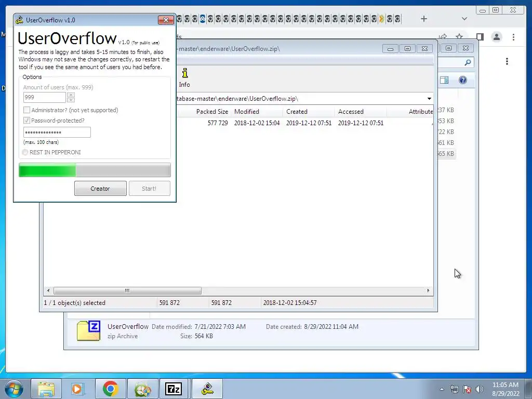532x399 pixels.
Task: Click the green progress bar
Action: point(95,170)
